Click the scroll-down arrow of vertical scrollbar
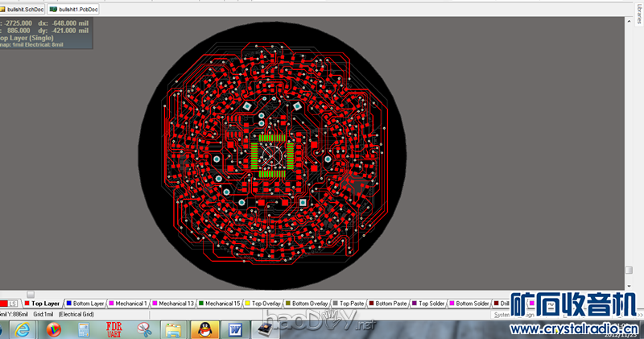This screenshot has height=339, width=644. [x=629, y=271]
